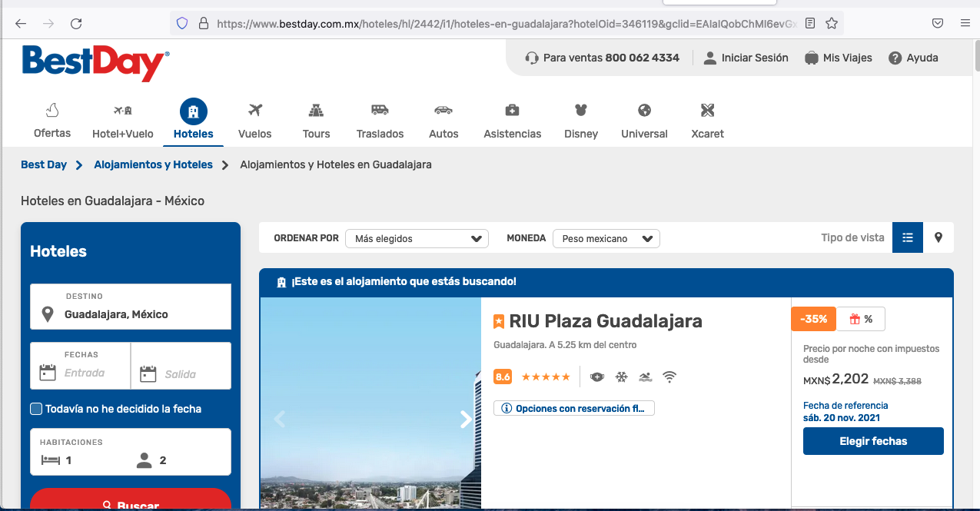Click the browser back arrow

click(21, 24)
